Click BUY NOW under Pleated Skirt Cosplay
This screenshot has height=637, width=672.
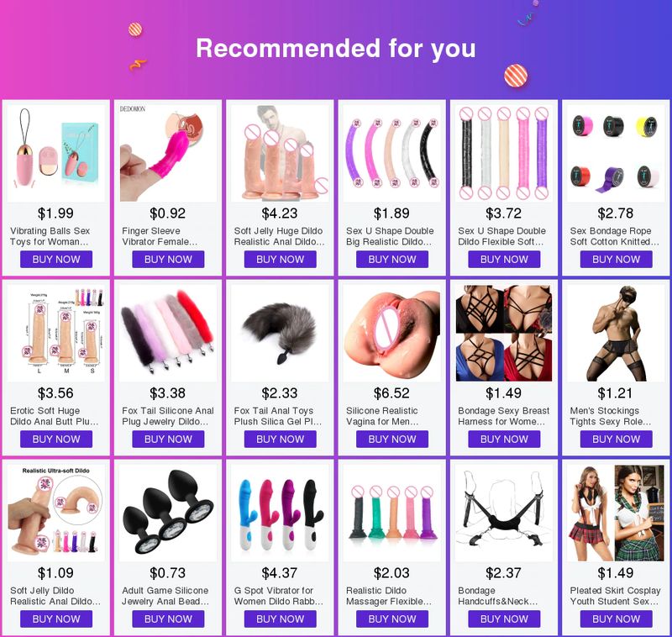[616, 619]
